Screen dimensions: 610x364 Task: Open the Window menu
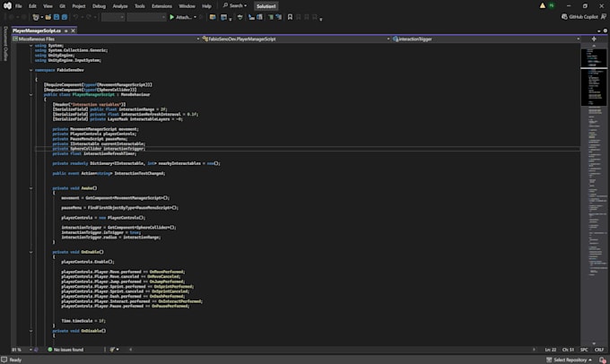[x=187, y=6]
